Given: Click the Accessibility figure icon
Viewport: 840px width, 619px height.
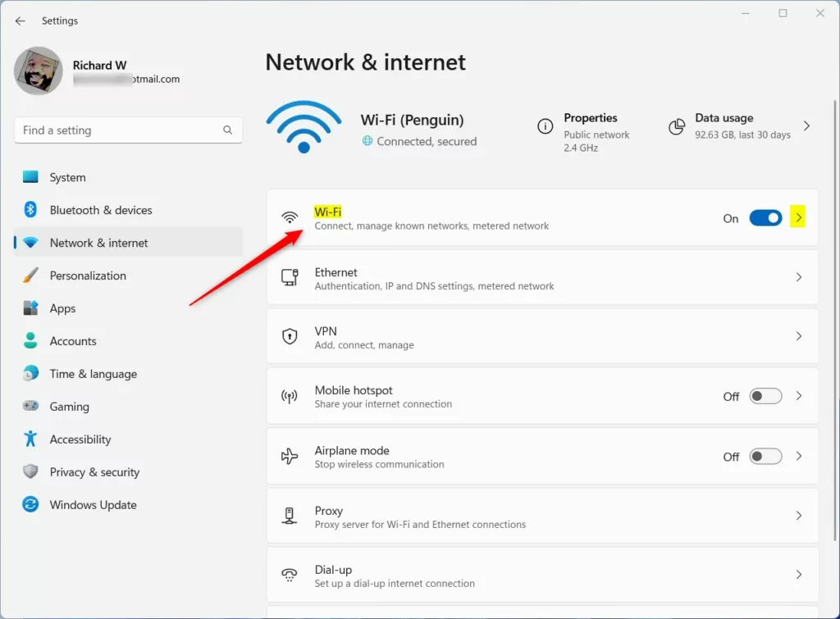Looking at the screenshot, I should pyautogui.click(x=30, y=439).
